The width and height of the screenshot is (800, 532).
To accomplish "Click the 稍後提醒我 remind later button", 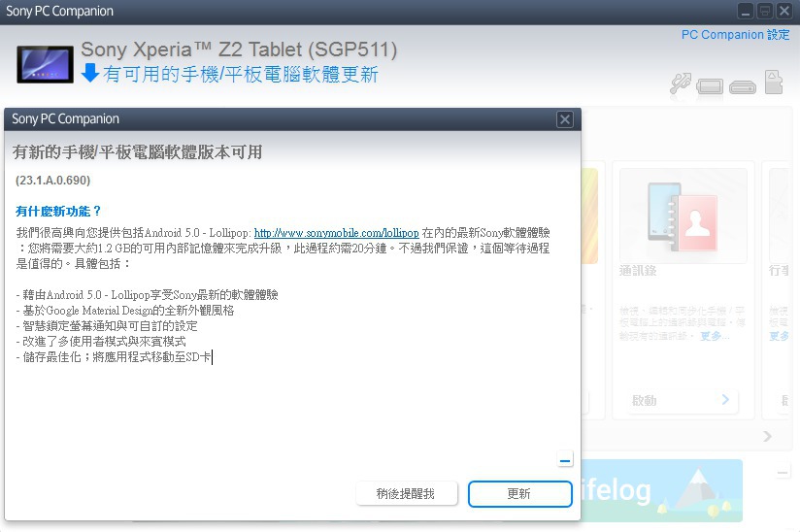I will click(406, 494).
